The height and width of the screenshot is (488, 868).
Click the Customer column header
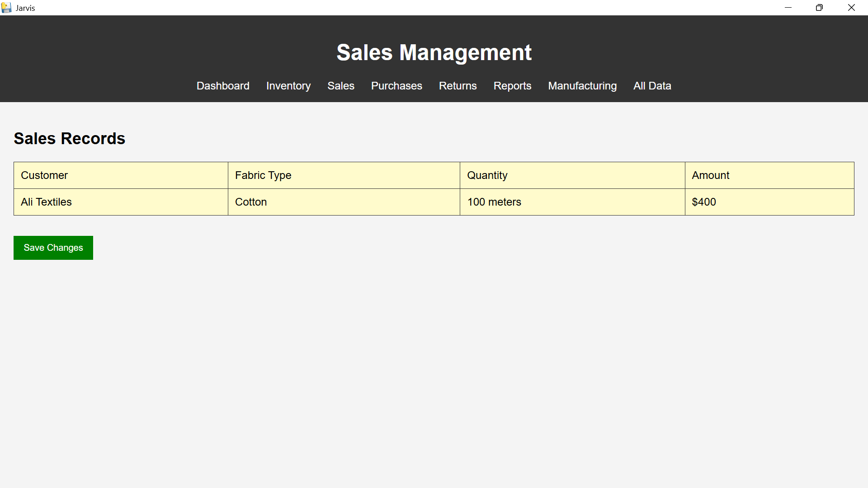121,175
